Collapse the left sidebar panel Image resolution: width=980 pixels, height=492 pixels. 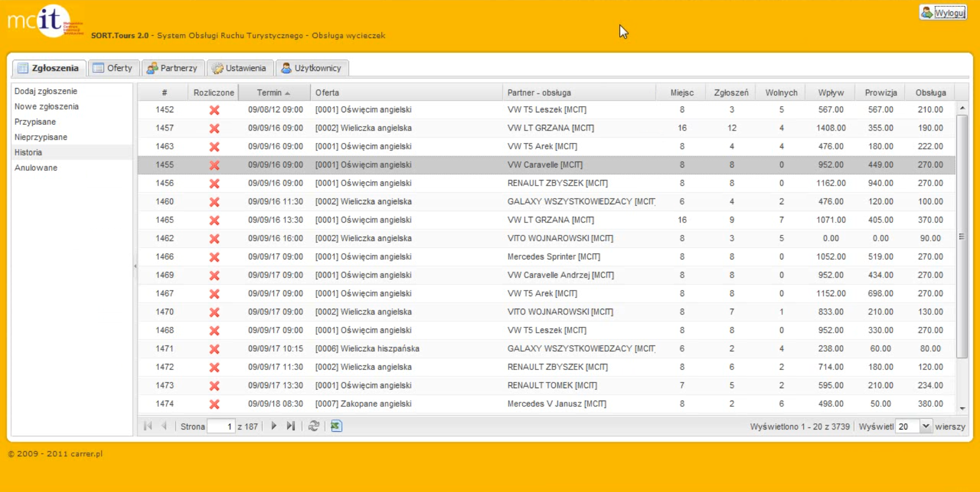pyautogui.click(x=135, y=266)
